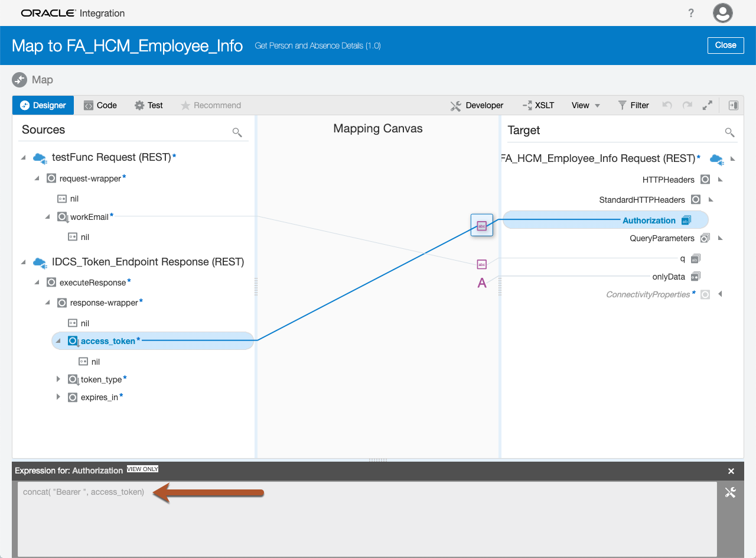Click the testFunc Request cloud icon
The width and height of the screenshot is (756, 558).
(40, 158)
